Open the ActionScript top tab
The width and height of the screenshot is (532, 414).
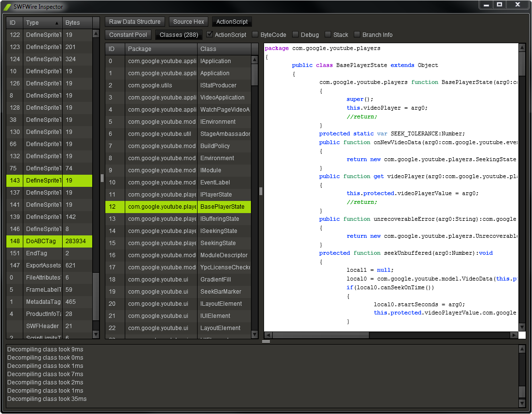pos(232,22)
